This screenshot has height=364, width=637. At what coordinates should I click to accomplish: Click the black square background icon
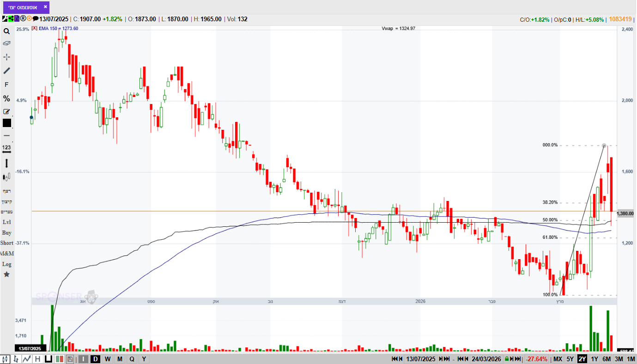tap(48, 359)
